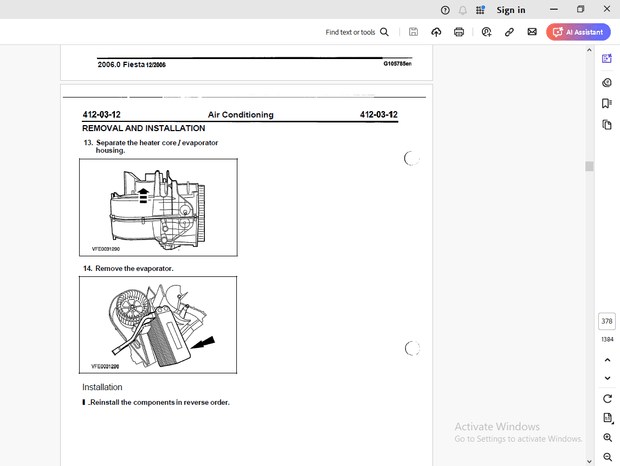Click the Find text or tools search field
Screen dimensions: 620x466
coord(357,32)
